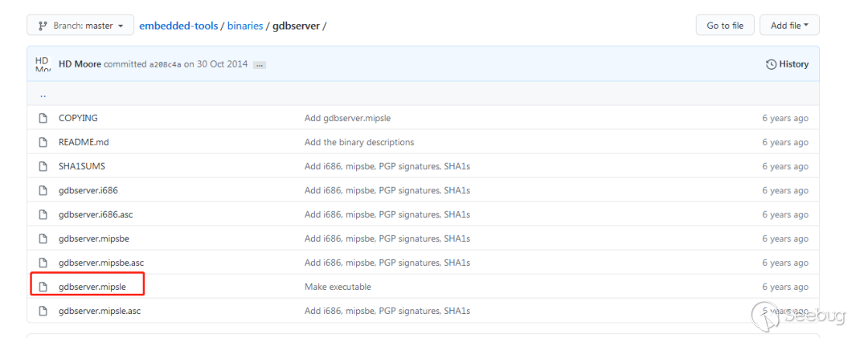Go up to parent directory (..)

(43, 94)
